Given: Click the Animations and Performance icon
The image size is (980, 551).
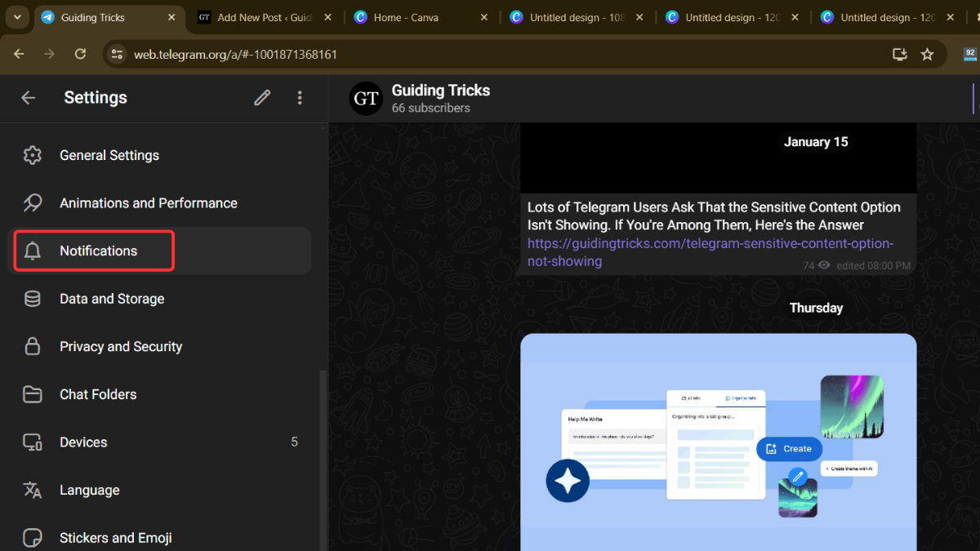Looking at the screenshot, I should point(33,202).
